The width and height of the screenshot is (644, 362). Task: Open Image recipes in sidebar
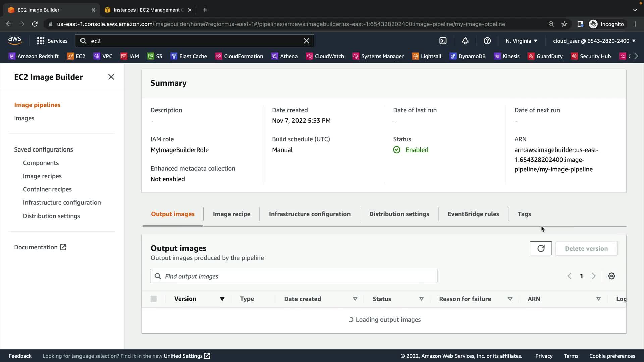click(x=42, y=176)
